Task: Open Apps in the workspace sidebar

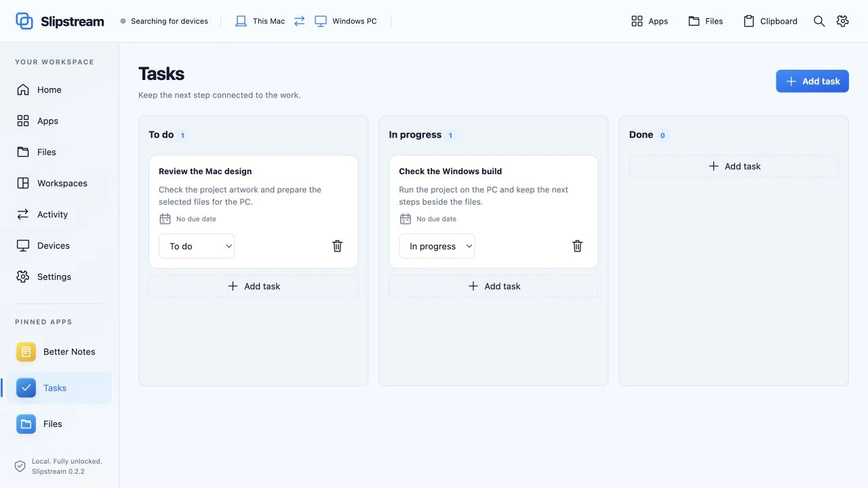Action: point(60,121)
